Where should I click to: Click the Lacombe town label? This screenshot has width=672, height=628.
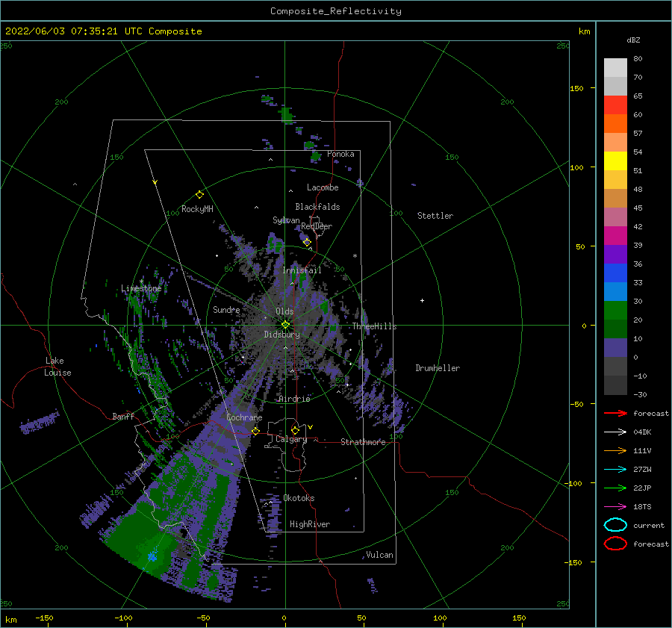(323, 187)
